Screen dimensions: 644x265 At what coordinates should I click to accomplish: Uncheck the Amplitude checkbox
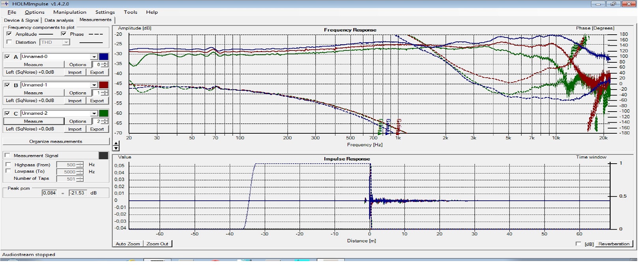tap(9, 34)
